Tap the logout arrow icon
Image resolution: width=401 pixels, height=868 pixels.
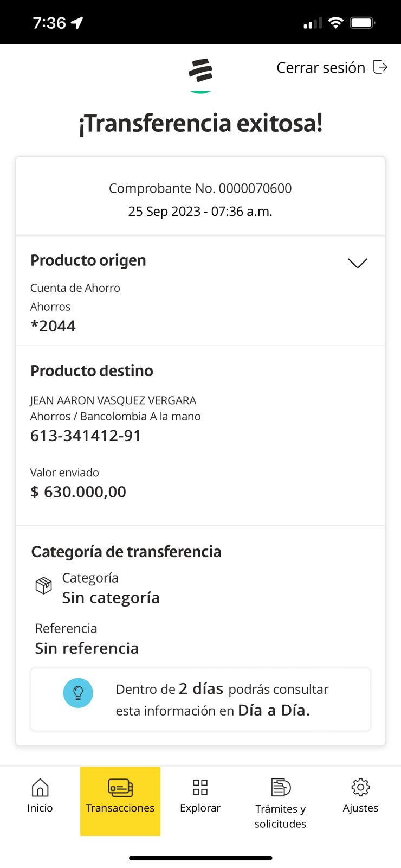point(380,67)
